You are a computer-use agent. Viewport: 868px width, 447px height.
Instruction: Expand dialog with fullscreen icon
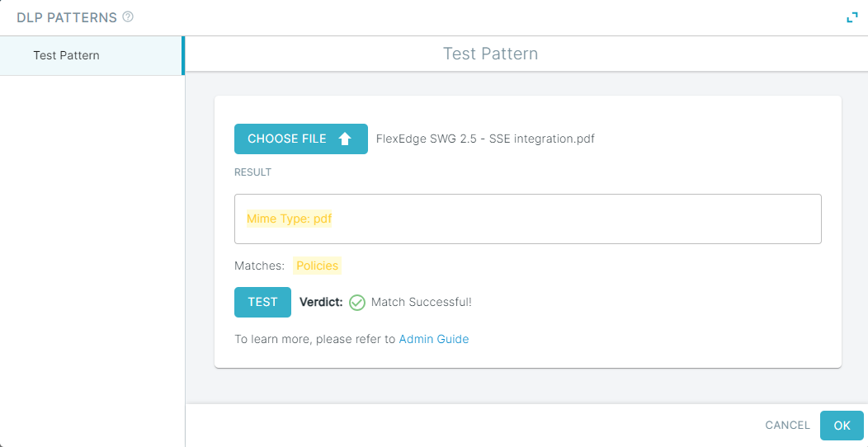tap(852, 17)
